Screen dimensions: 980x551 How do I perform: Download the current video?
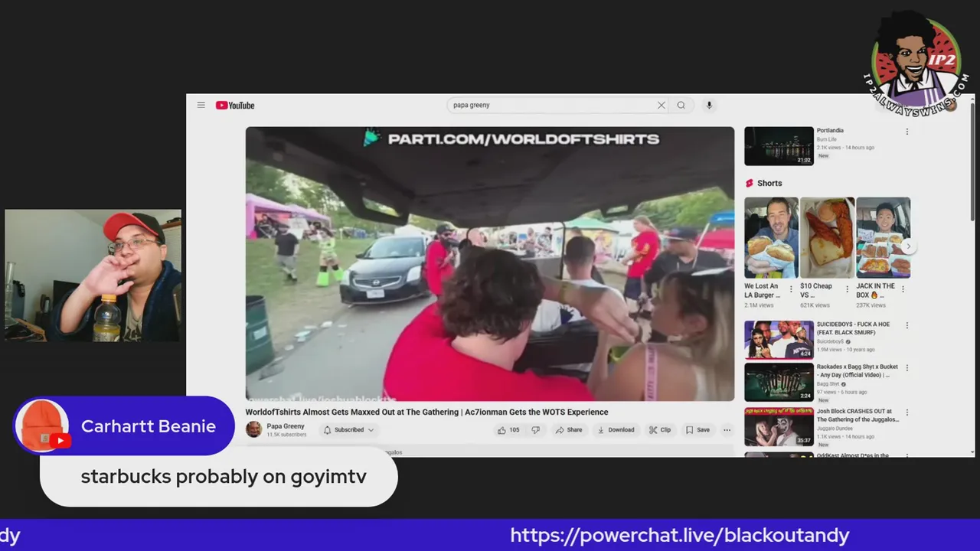[616, 430]
